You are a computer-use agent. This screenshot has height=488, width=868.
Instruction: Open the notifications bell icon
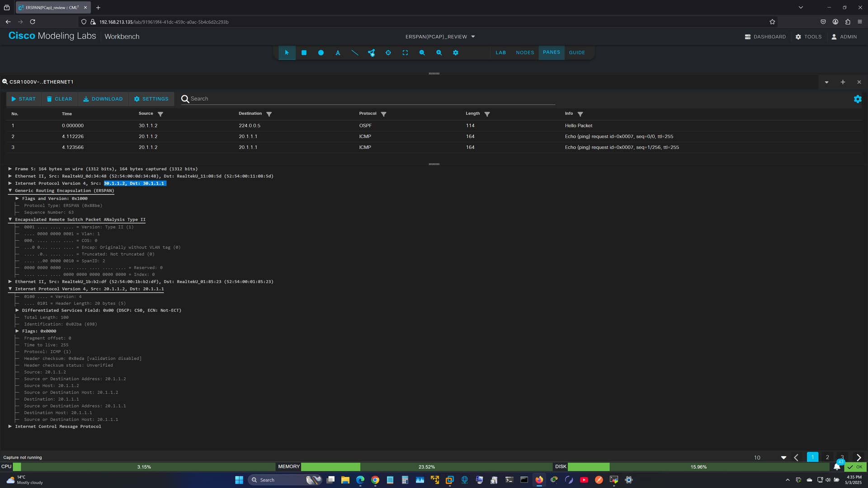837,467
